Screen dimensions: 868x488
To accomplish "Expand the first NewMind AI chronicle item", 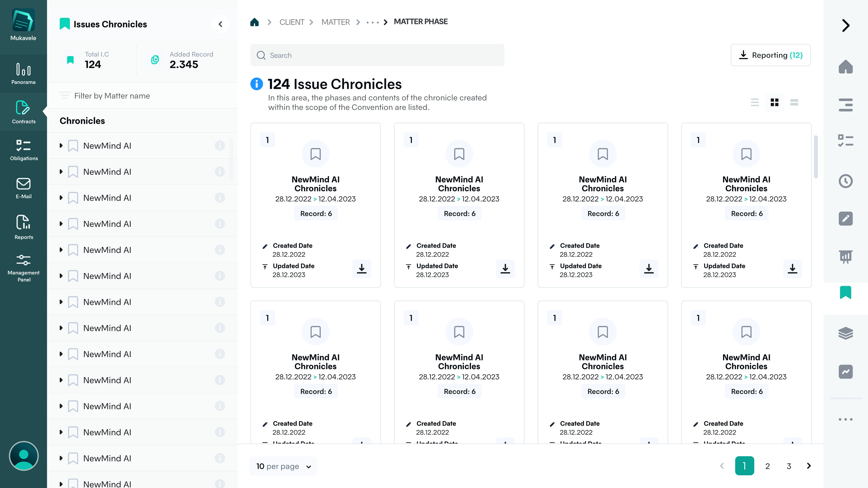I will (x=61, y=146).
